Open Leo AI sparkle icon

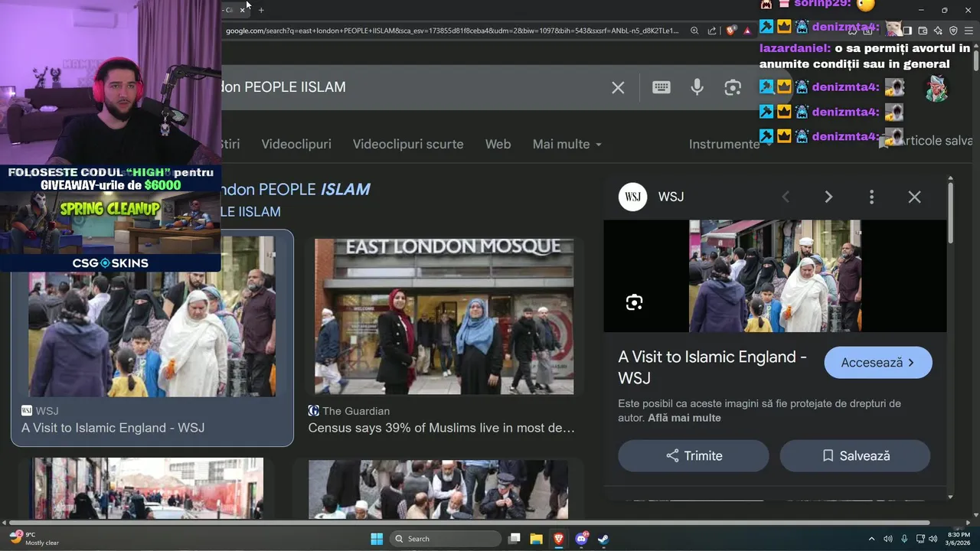point(938,31)
